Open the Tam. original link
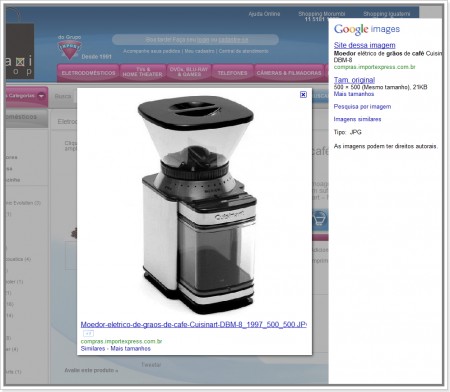450x392 pixels. click(354, 80)
